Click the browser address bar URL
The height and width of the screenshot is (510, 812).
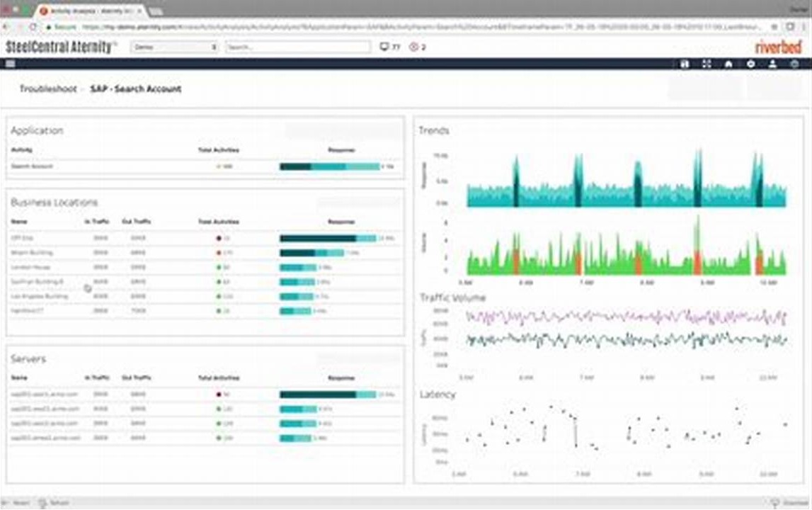(354, 27)
